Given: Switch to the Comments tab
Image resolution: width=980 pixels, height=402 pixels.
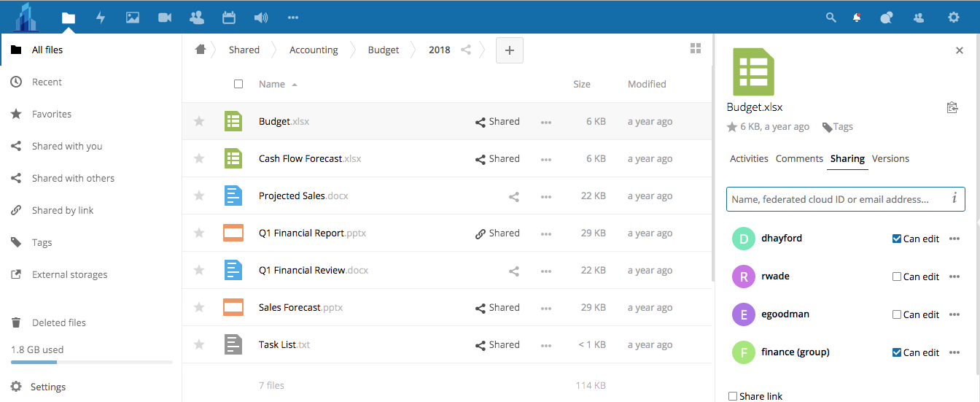Looking at the screenshot, I should 799,158.
